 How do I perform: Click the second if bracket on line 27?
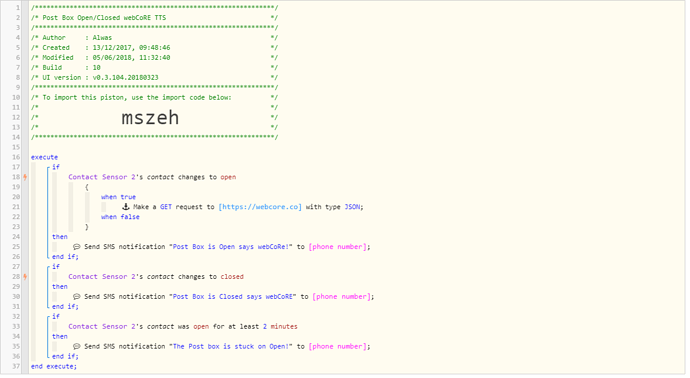(56, 266)
